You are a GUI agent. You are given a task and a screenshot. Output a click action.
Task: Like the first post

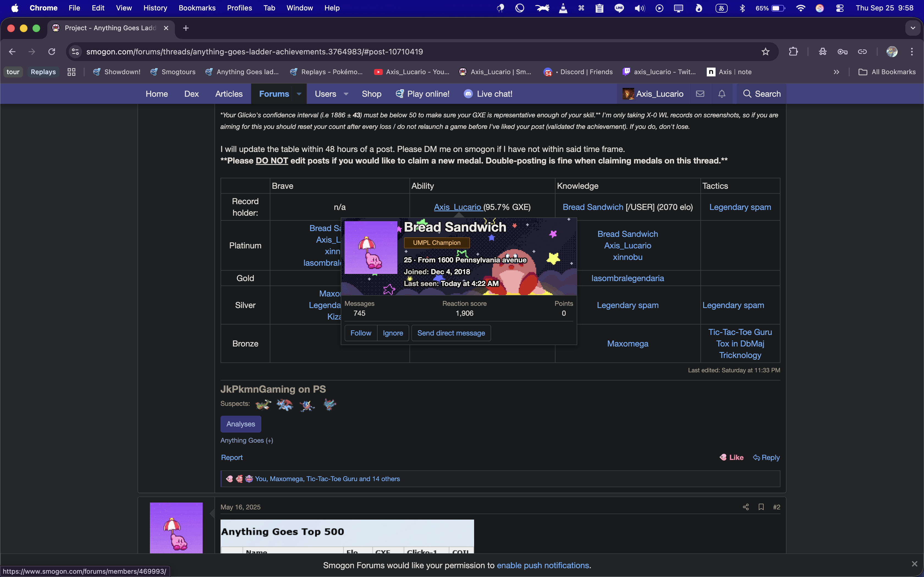(x=732, y=457)
